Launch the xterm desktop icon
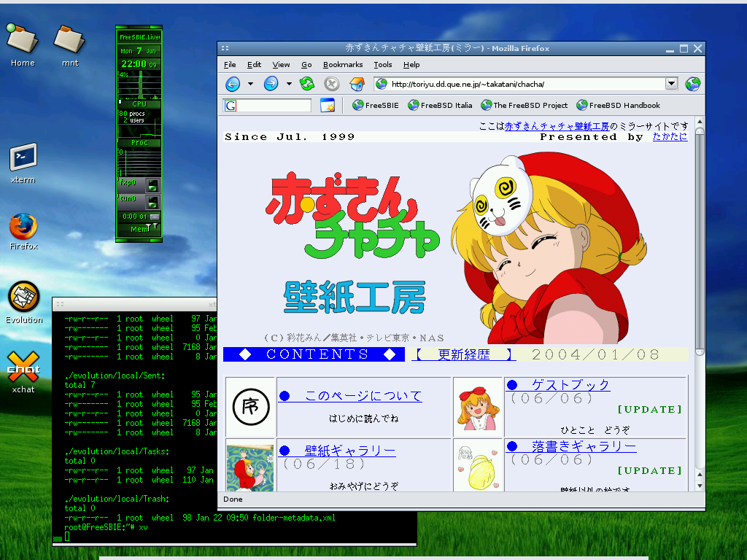The width and height of the screenshot is (747, 560). click(23, 163)
